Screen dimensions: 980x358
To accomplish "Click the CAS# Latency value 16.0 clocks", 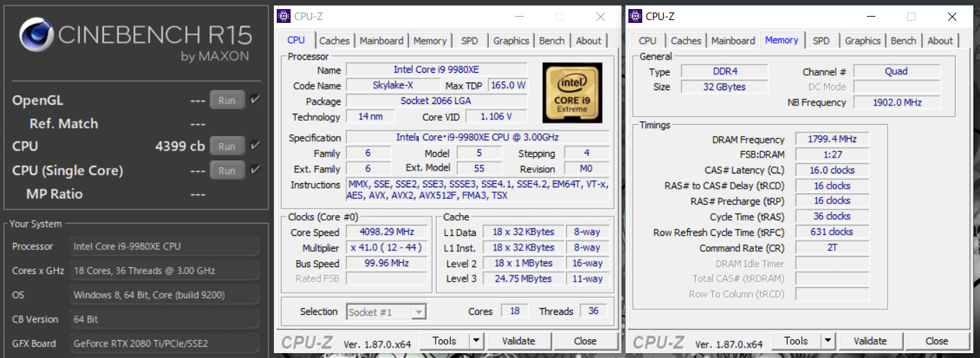I will [832, 170].
